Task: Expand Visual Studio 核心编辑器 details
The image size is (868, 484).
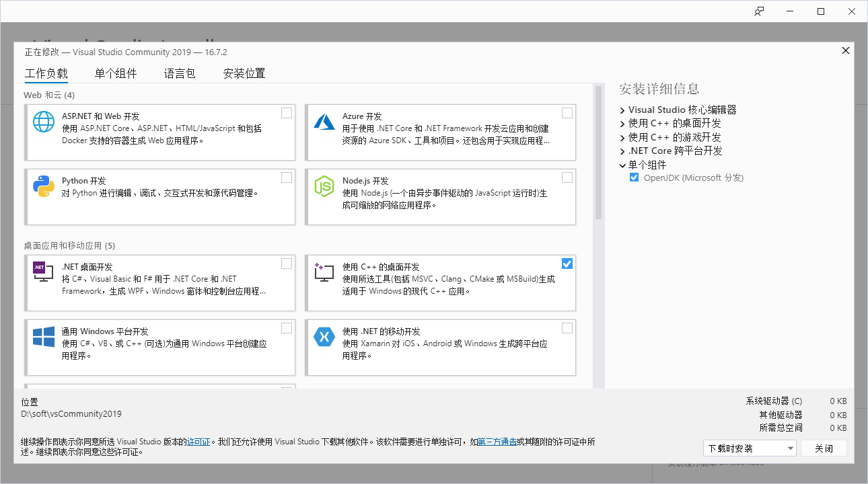Action: 621,110
